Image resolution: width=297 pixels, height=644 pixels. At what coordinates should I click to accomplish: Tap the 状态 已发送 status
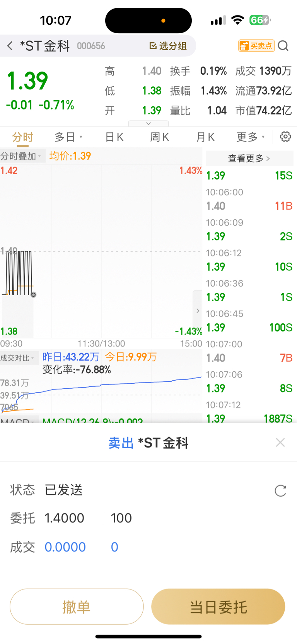64,490
